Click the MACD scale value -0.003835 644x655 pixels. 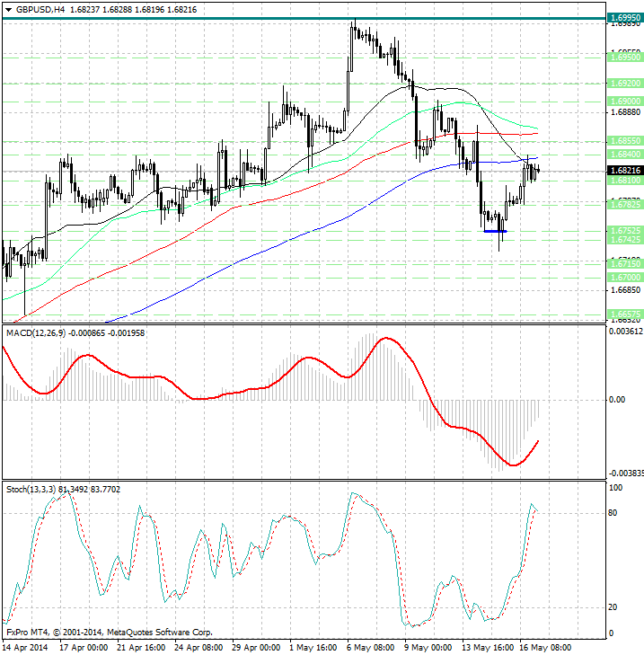pyautogui.click(x=626, y=473)
